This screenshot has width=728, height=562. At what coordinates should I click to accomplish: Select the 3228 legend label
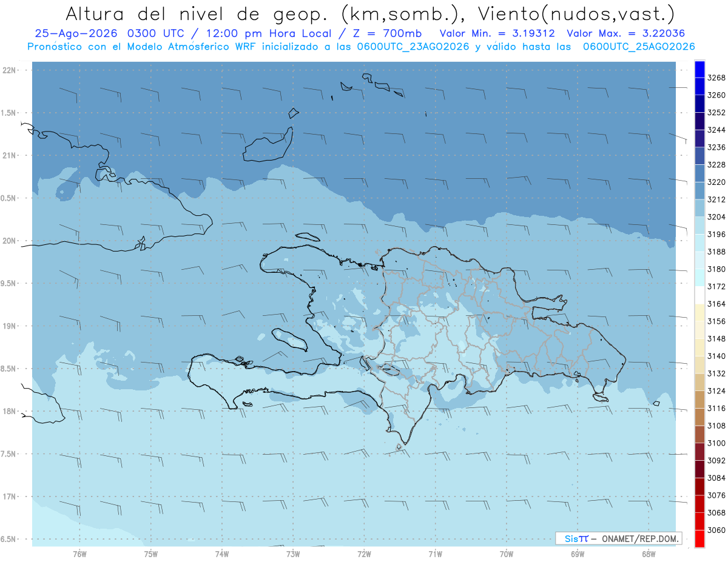[x=716, y=165]
